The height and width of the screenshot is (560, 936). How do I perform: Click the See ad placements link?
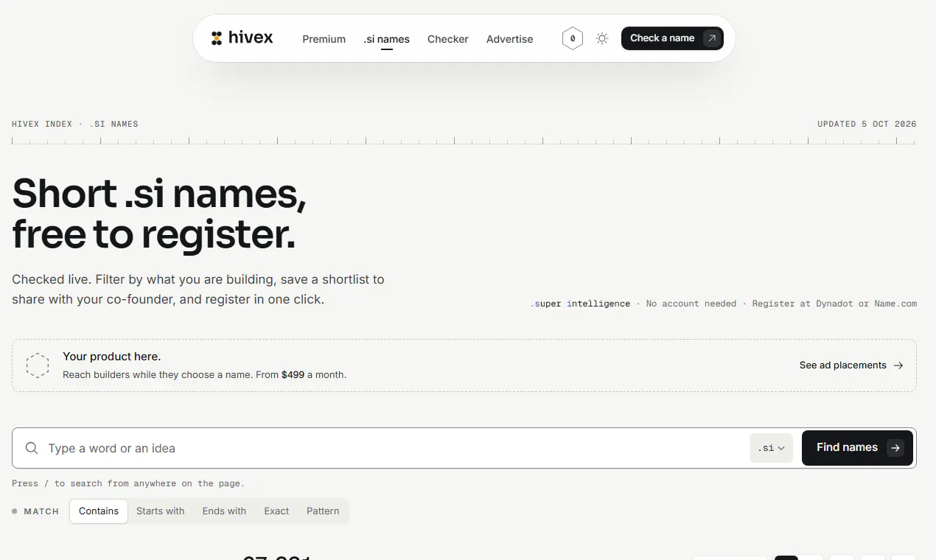click(851, 365)
